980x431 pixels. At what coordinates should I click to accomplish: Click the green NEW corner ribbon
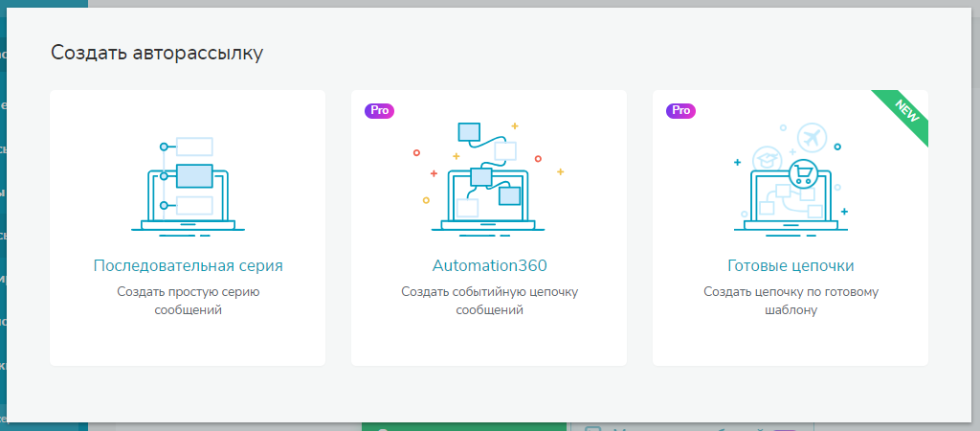(904, 113)
